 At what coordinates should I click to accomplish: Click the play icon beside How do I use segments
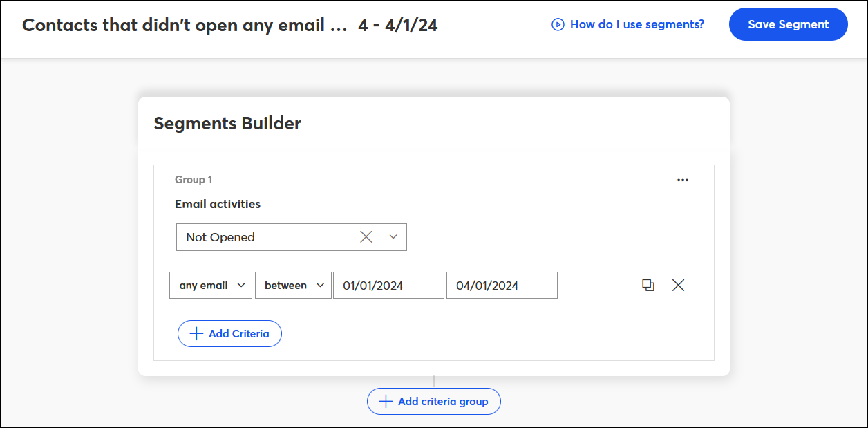(x=558, y=24)
